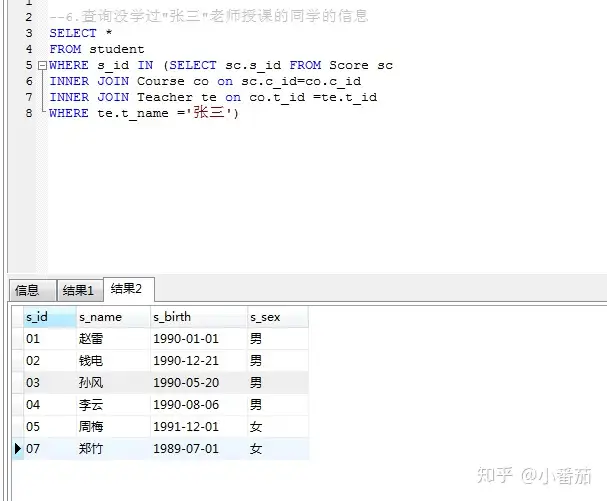Click the s_sex cell in 周梅's row
Viewport: 607px width, 501px height.
[x=278, y=427]
